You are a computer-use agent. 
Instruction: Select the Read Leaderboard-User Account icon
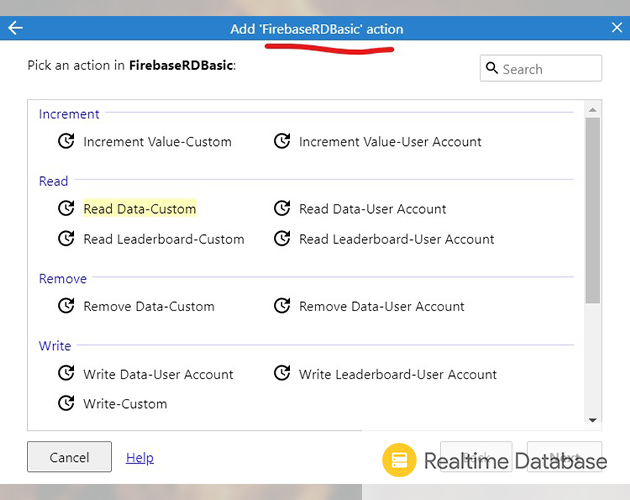tap(282, 239)
